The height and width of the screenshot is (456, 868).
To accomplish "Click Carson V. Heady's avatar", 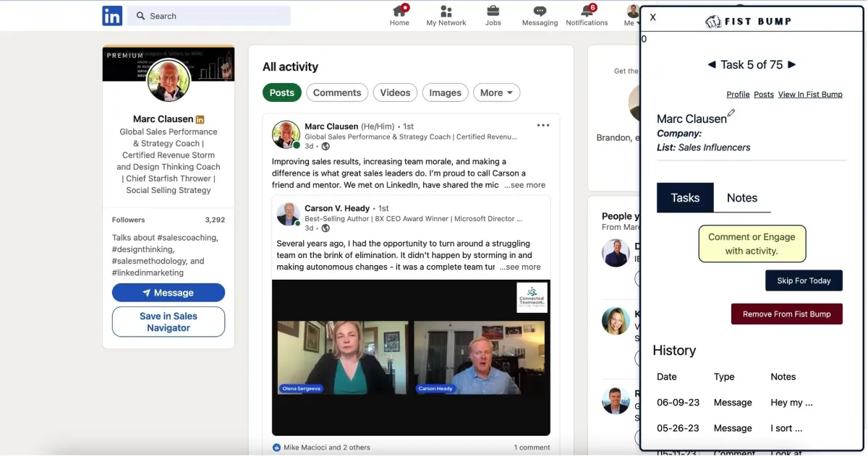I will tap(288, 214).
